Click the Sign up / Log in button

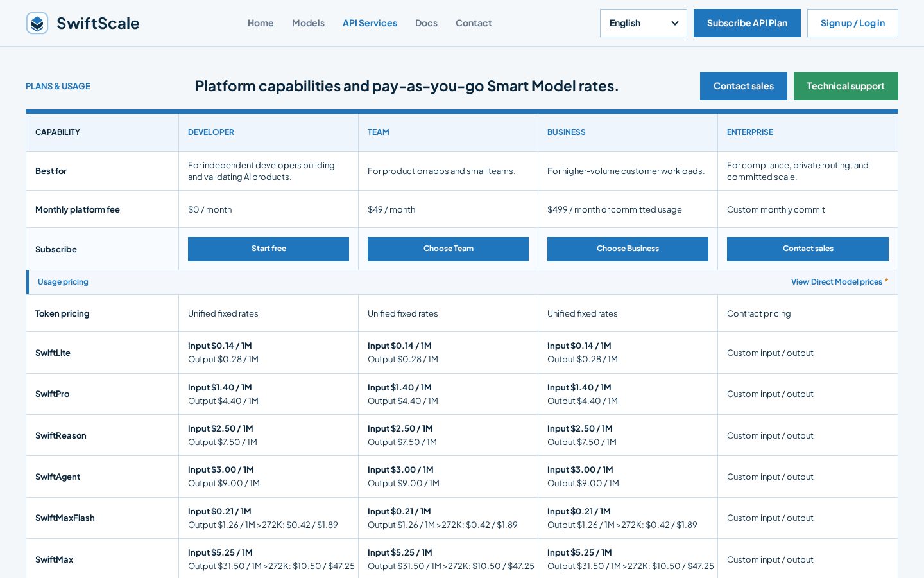pos(852,23)
